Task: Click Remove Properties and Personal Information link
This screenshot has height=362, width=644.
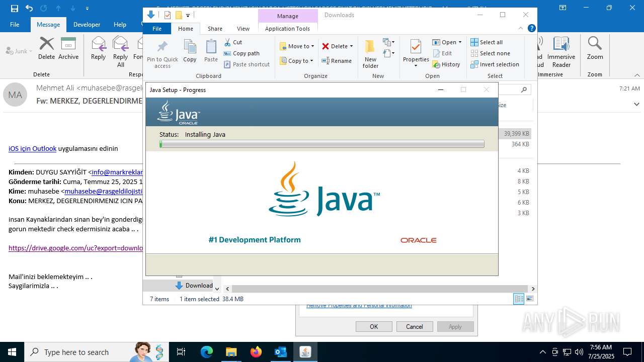Action: [359, 306]
